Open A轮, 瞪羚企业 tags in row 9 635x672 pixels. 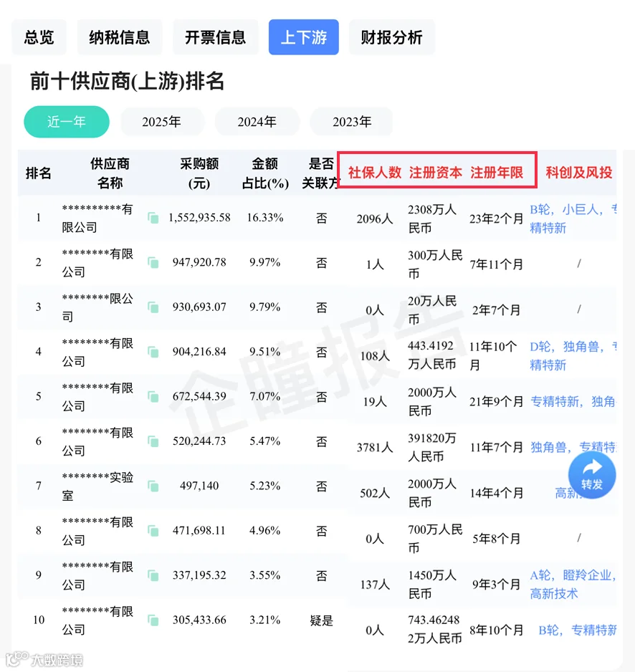click(573, 584)
